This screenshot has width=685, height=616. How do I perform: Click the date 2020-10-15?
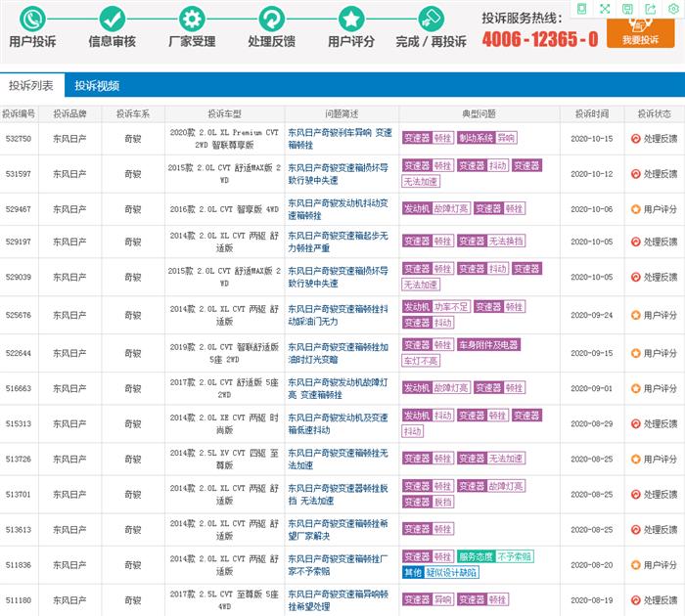(x=591, y=139)
